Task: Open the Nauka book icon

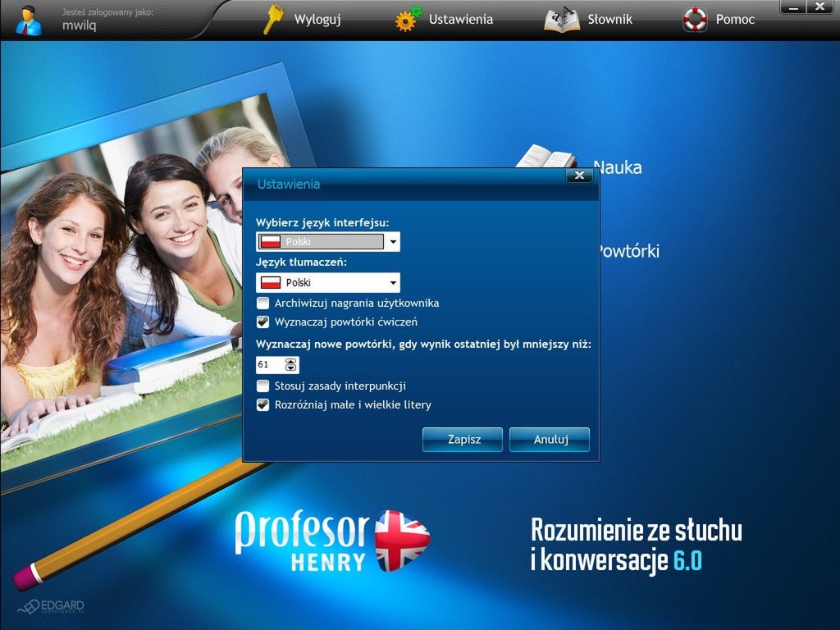Action: [546, 157]
